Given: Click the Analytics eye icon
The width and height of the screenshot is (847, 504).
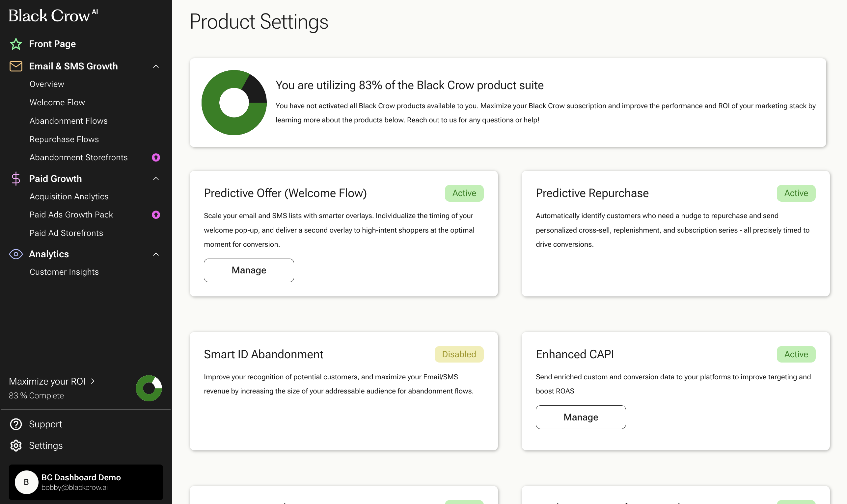Looking at the screenshot, I should 15,254.
